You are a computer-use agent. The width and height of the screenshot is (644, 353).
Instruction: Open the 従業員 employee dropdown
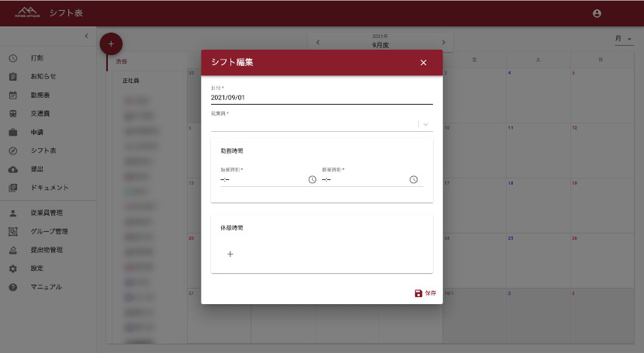(424, 124)
